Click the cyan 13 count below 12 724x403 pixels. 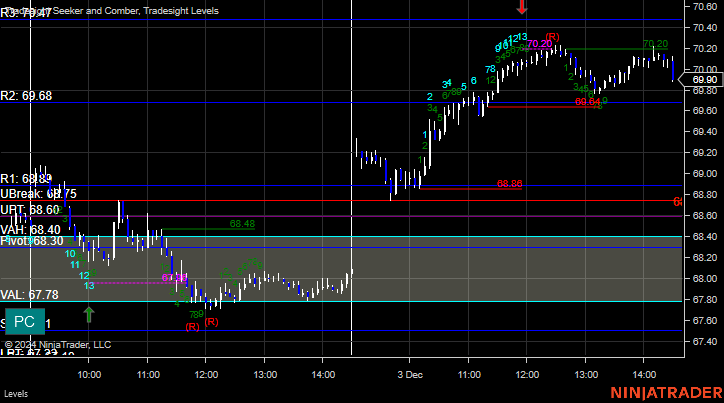(x=89, y=286)
